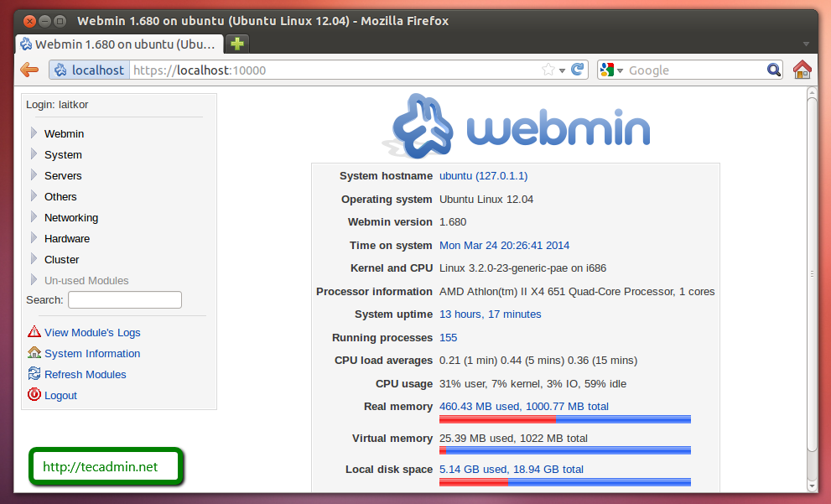Screen dimensions: 831x504
Task: Expand the Cluster category arrow
Action: 34,258
